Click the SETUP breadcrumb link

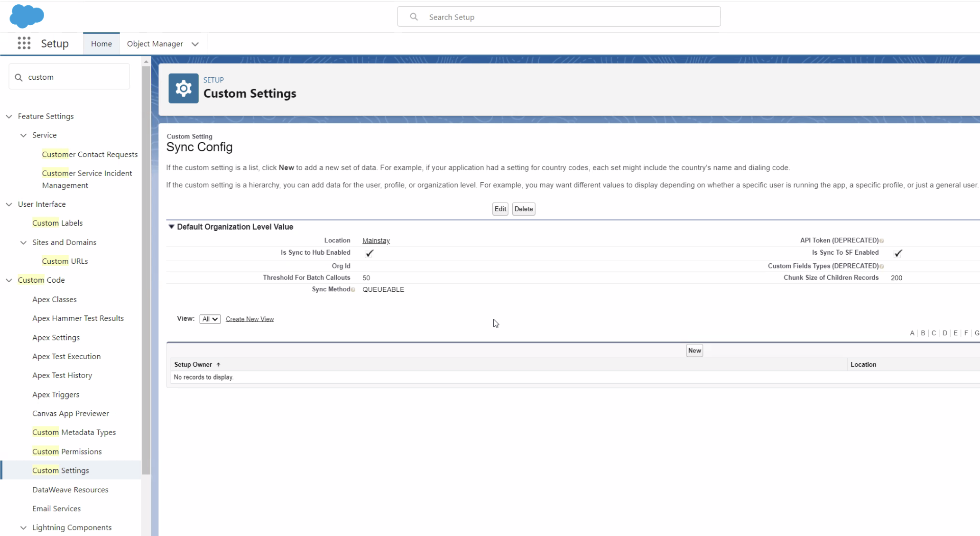213,80
